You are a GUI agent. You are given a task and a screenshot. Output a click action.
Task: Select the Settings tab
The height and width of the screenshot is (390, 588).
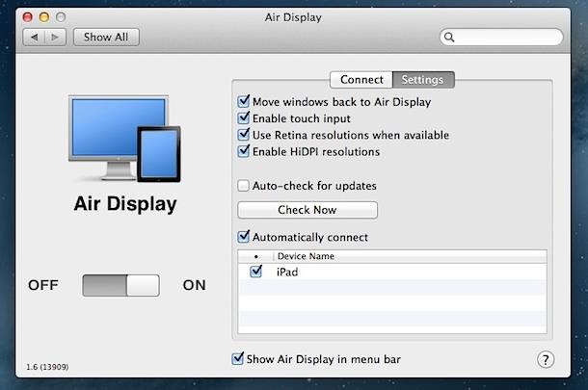424,80
